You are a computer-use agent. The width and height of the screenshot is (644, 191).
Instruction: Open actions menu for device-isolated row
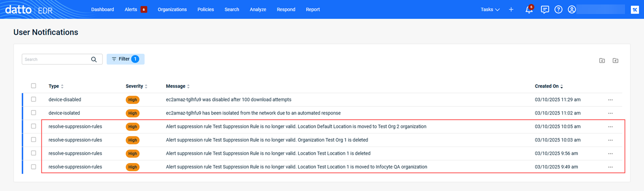pos(610,113)
